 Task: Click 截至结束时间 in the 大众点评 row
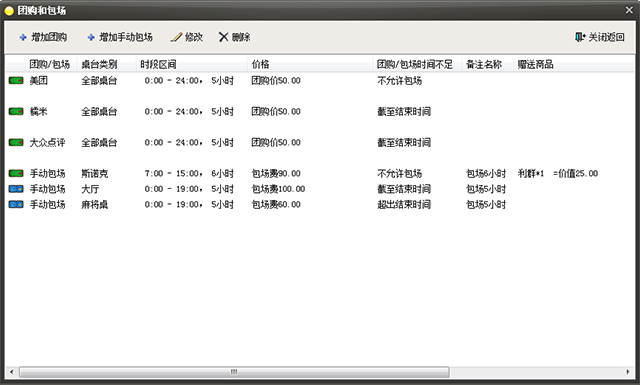[404, 143]
